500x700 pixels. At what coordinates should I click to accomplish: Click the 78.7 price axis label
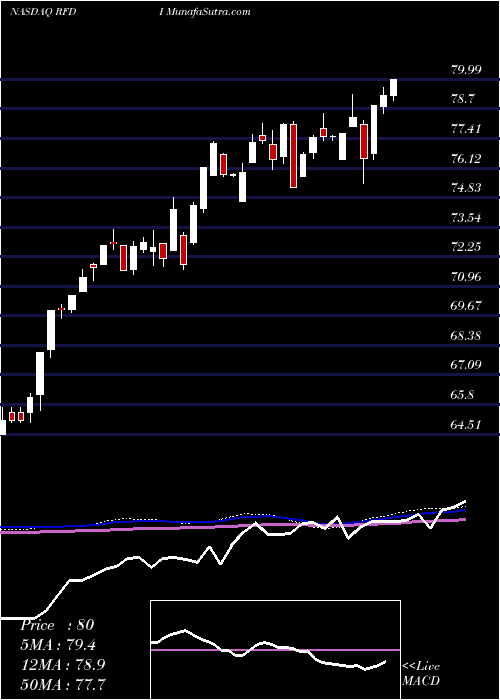point(463,100)
